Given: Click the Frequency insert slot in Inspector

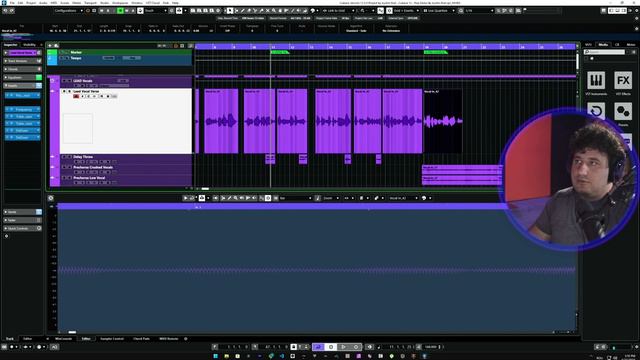Looking at the screenshot, I should (x=22, y=109).
